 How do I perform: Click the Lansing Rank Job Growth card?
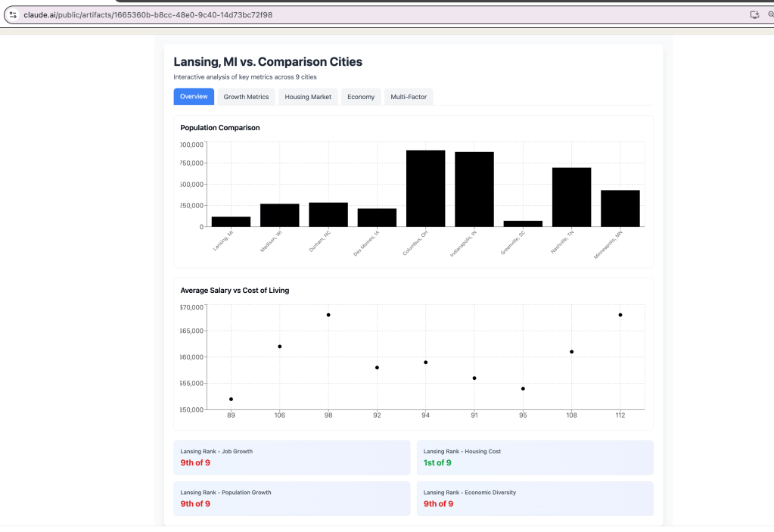(x=291, y=457)
